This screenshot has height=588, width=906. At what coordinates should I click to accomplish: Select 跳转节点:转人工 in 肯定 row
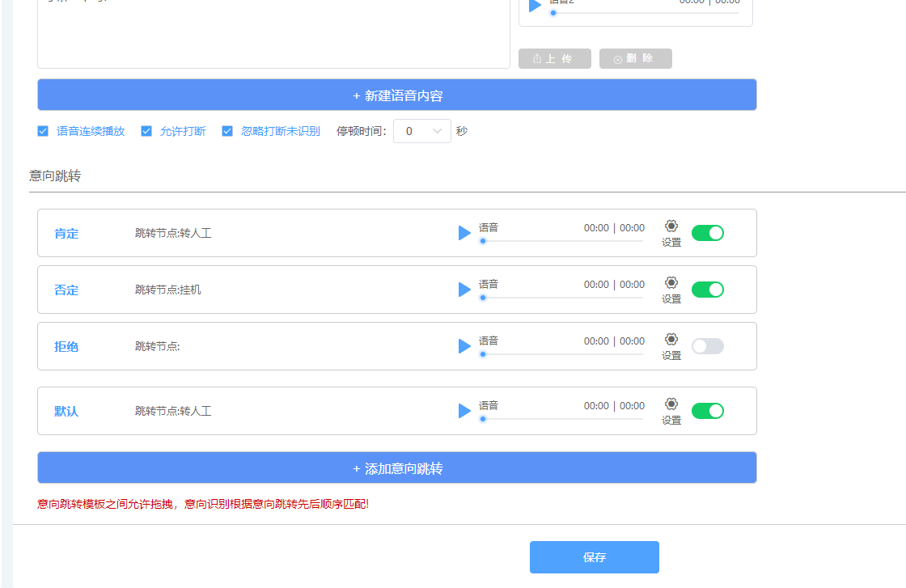[173, 234]
